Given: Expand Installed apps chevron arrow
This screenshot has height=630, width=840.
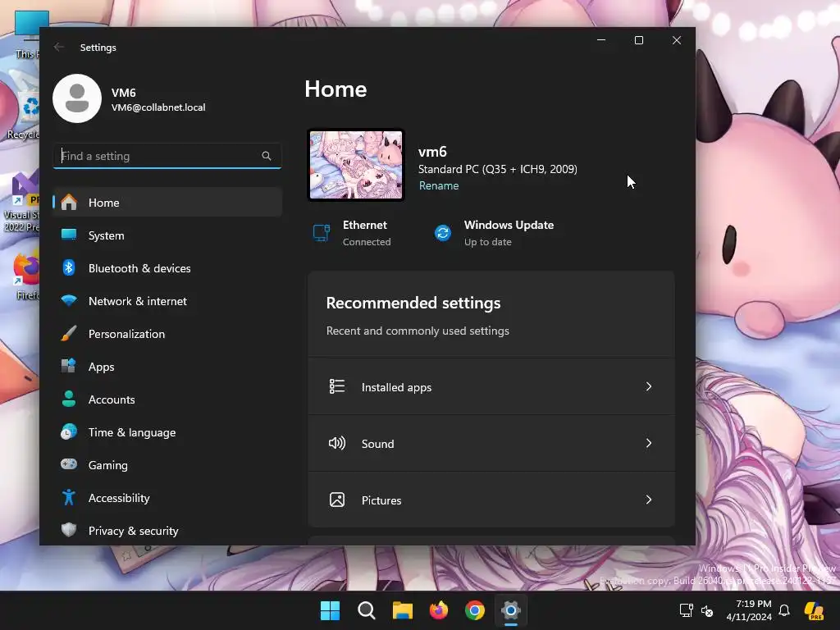Looking at the screenshot, I should click(649, 386).
